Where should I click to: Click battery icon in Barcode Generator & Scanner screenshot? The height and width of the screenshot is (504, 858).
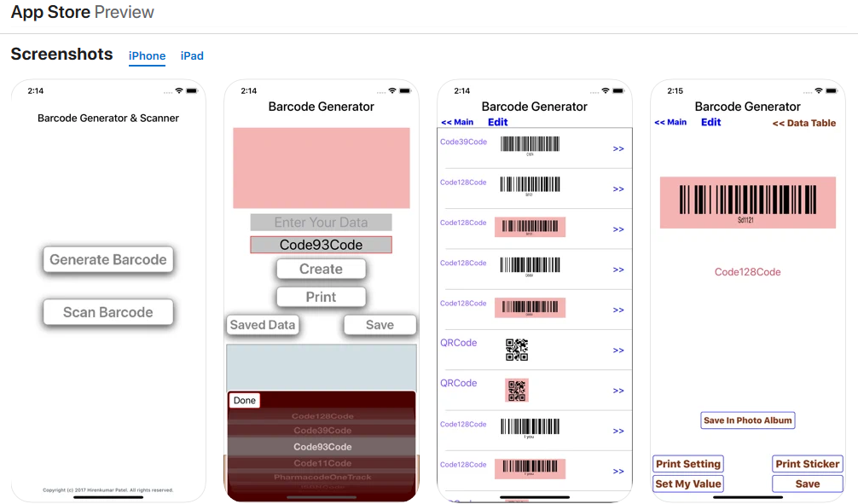click(192, 91)
